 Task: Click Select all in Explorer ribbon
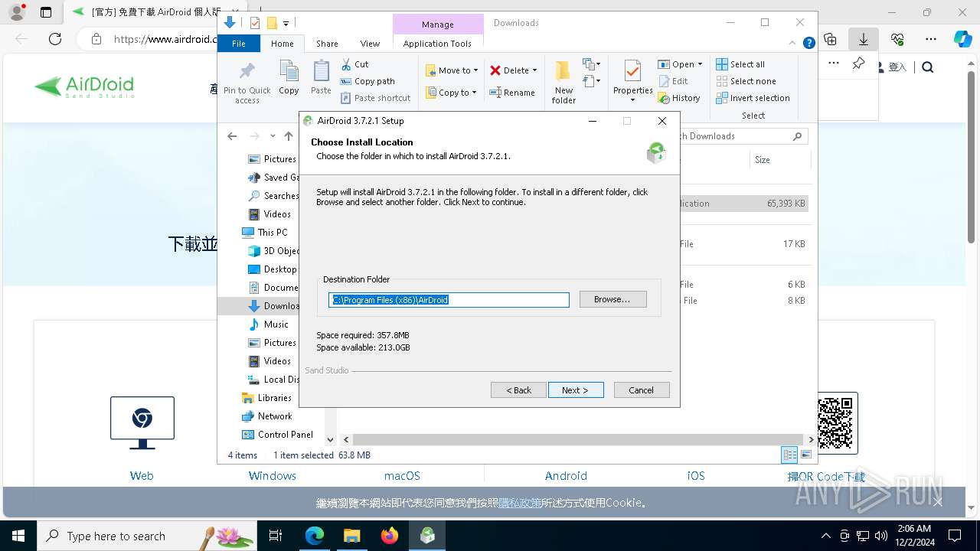(740, 64)
